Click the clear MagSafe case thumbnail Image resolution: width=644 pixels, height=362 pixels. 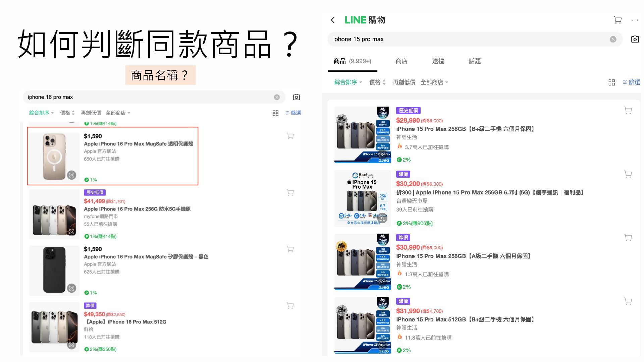click(x=54, y=158)
